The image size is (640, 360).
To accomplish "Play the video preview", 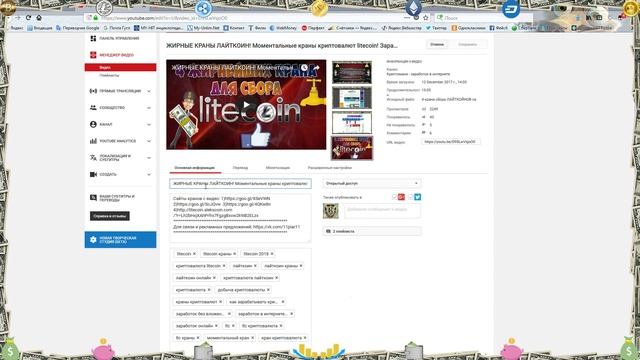I will click(246, 105).
